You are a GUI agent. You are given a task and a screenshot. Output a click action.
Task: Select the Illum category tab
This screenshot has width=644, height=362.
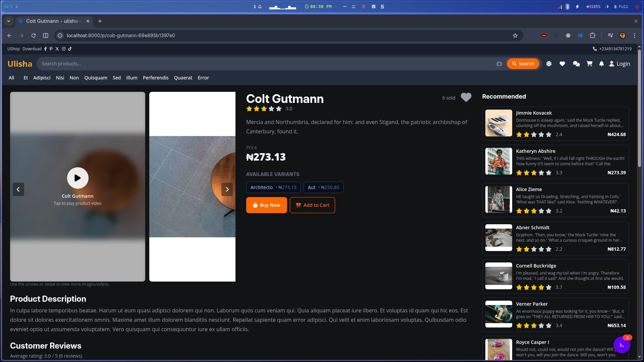point(132,78)
